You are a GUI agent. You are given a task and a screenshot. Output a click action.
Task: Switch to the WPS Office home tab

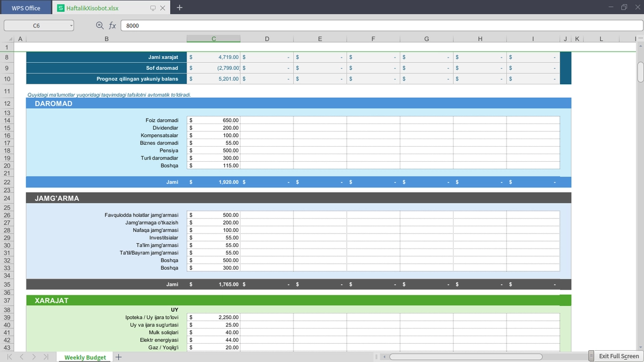click(26, 8)
